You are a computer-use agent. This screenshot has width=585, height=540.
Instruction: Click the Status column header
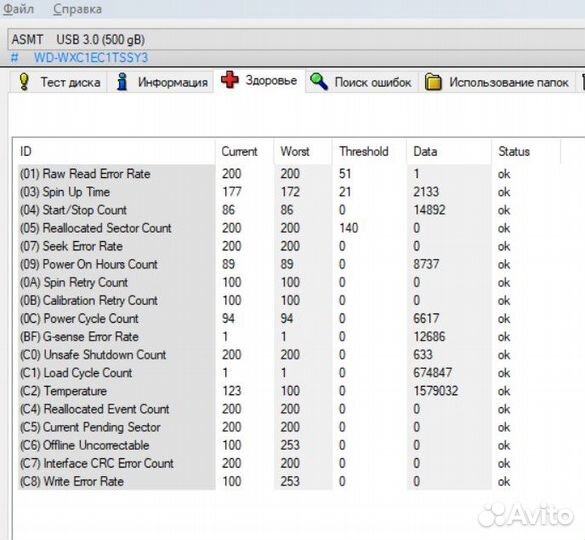click(514, 152)
